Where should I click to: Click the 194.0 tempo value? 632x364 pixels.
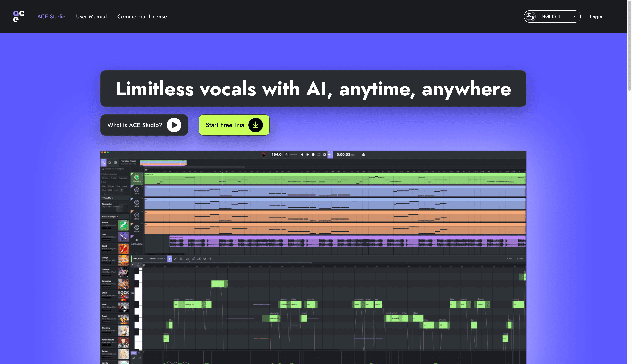(276, 154)
